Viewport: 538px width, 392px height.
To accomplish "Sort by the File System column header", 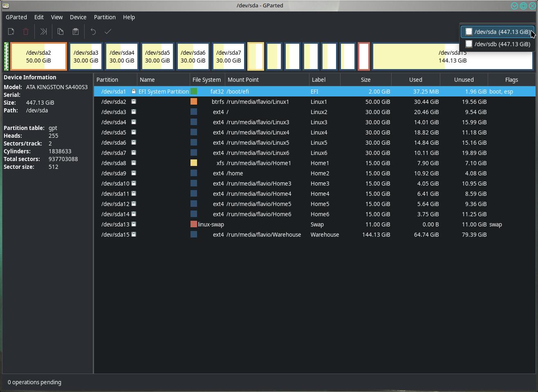I will tap(206, 80).
